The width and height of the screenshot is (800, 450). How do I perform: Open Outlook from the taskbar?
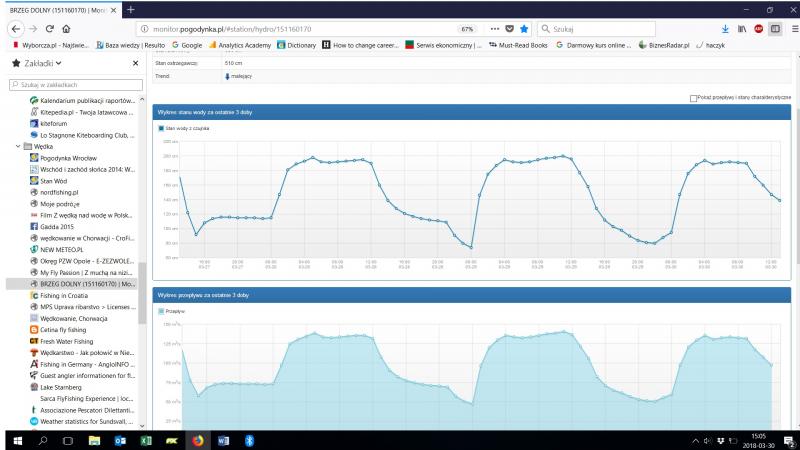[x=120, y=440]
